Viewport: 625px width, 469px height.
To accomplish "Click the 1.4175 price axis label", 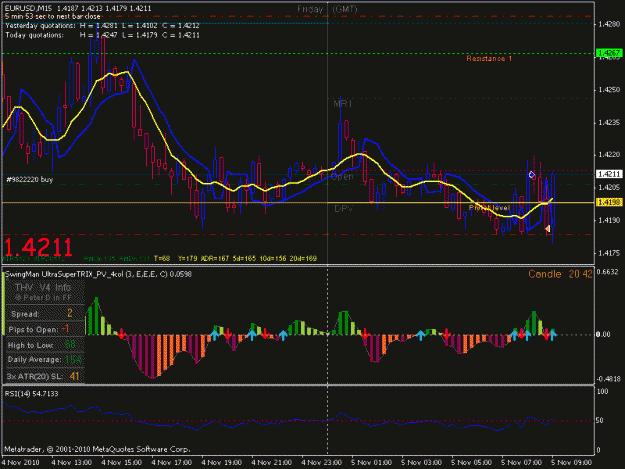I will pos(609,253).
